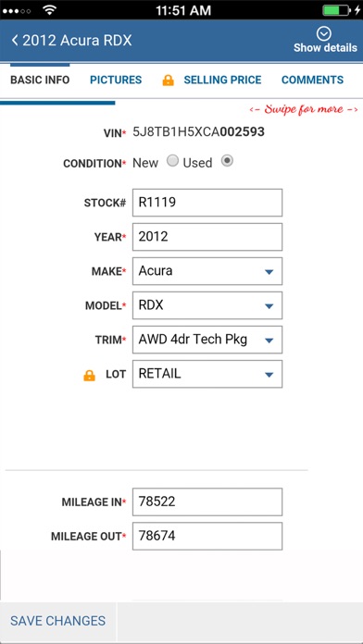Tap the Save Changes button

pyautogui.click(x=58, y=621)
